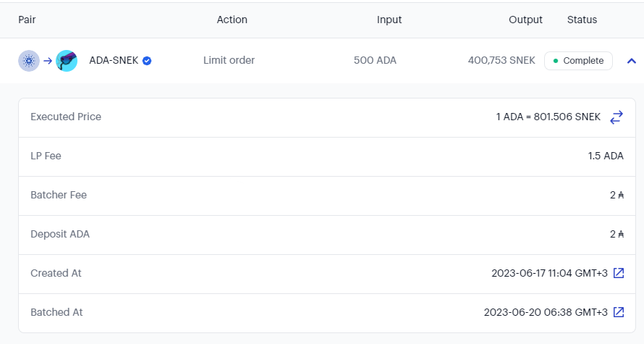Click the Limit order action text

click(x=229, y=60)
